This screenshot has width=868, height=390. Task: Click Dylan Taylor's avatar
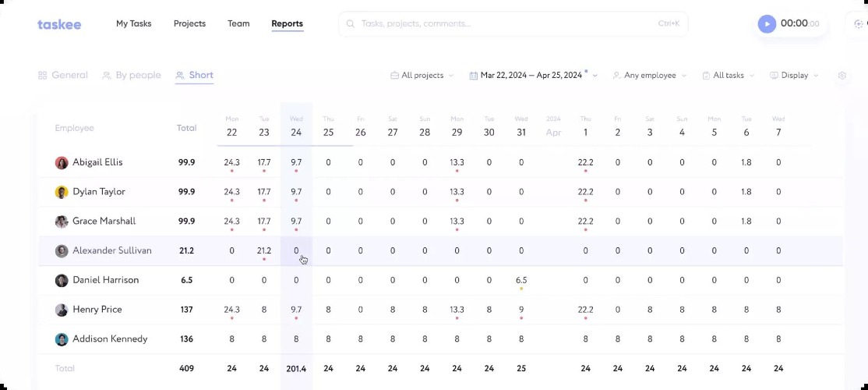tap(62, 192)
